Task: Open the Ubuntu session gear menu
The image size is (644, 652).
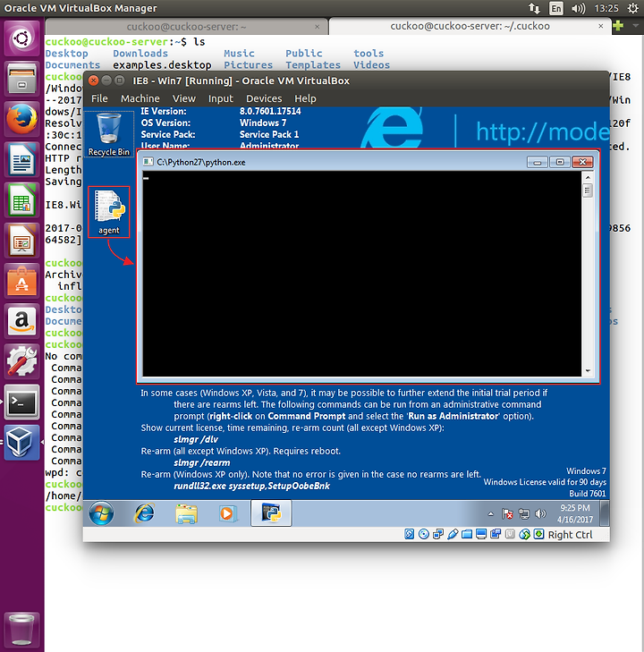Action: [x=632, y=8]
